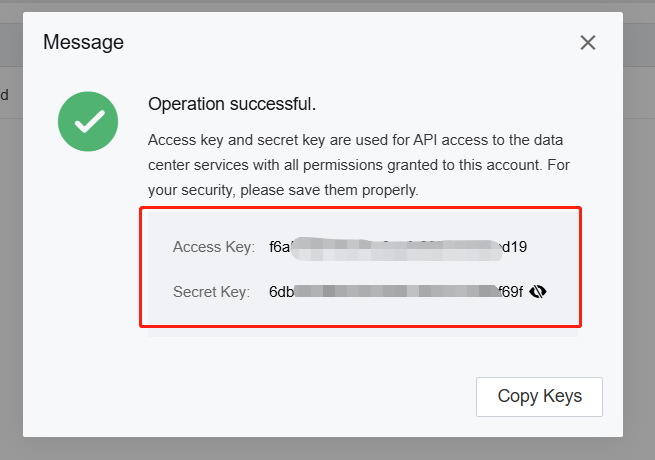Click the "Operation successful." heading
Image resolution: width=655 pixels, height=460 pixels.
tap(232, 104)
